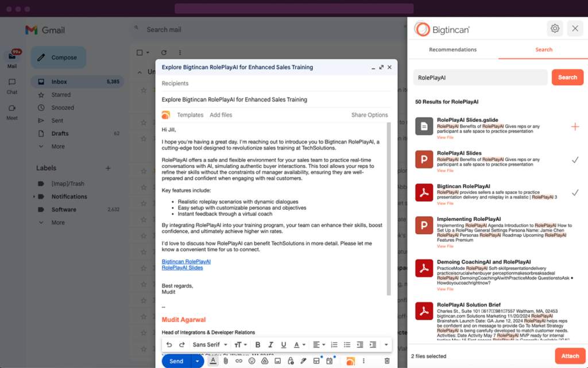Expand More under Drafts in sidebar
Viewport: 588px width, 368px height.
pyautogui.click(x=58, y=147)
